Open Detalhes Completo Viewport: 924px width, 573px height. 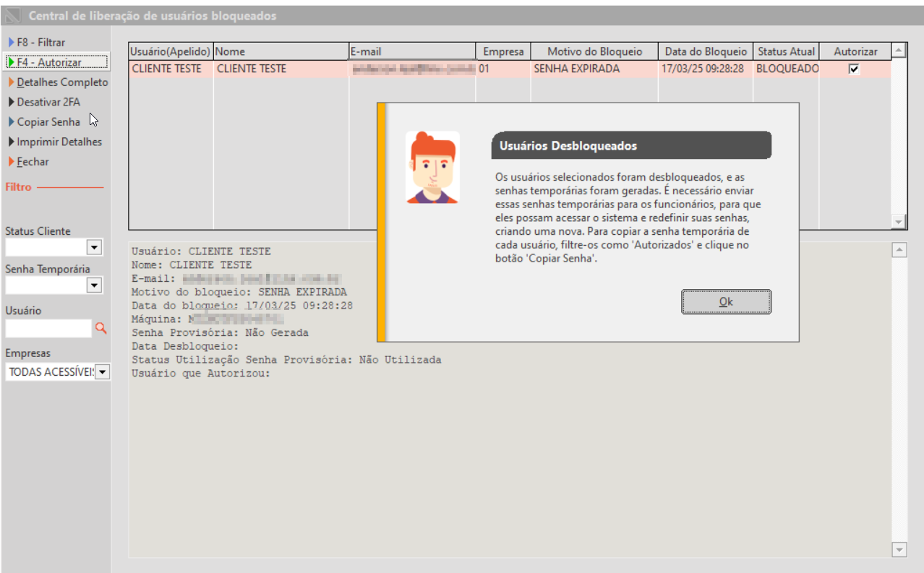point(58,82)
